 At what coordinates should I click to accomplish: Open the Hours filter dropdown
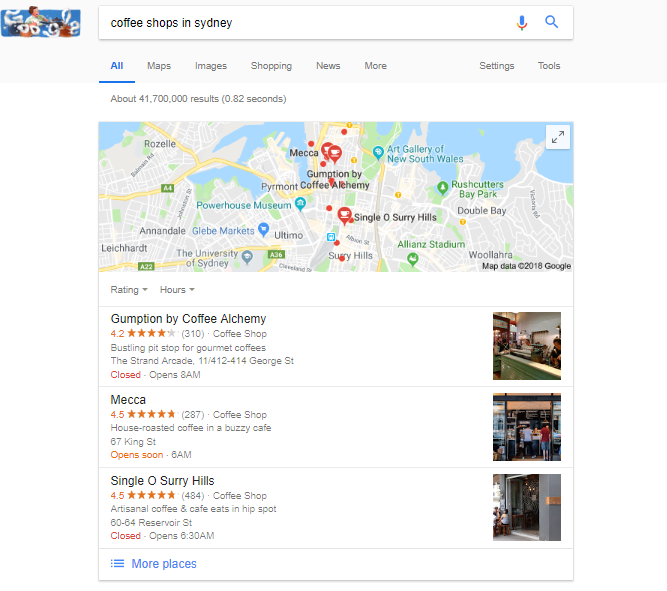177,290
